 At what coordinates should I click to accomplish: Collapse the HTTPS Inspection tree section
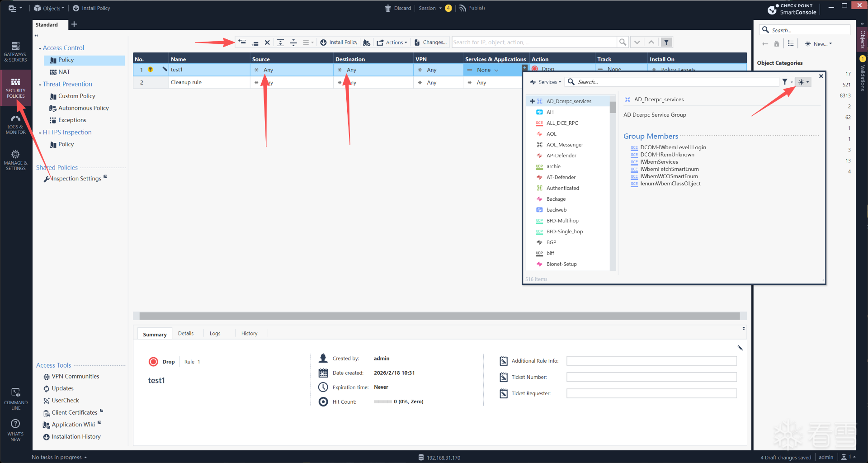tap(40, 133)
